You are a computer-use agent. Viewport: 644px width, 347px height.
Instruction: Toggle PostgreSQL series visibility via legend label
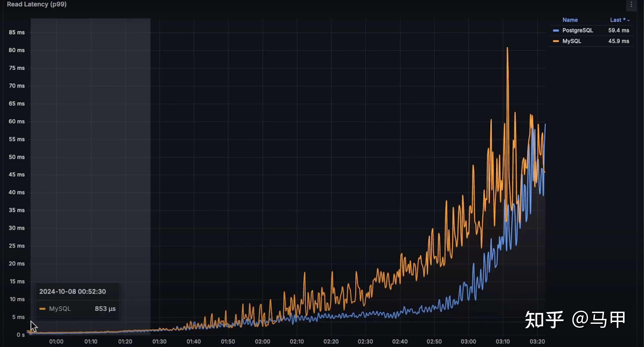click(x=578, y=30)
